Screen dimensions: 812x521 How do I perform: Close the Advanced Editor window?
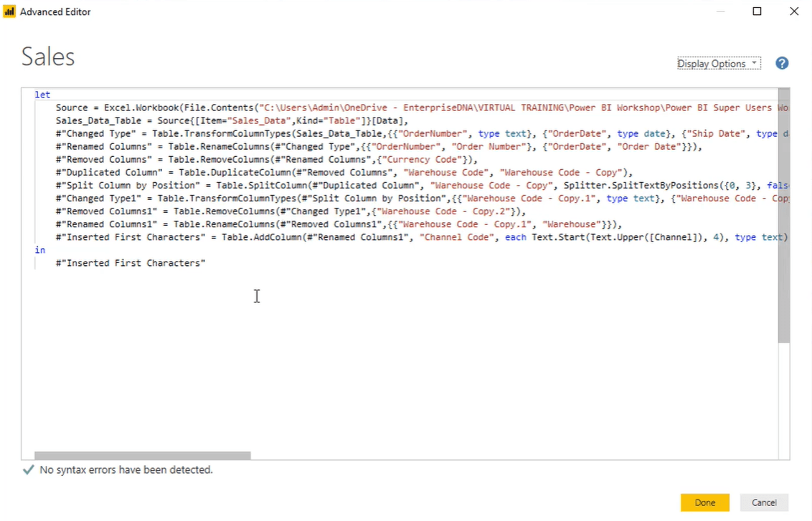pos(794,11)
